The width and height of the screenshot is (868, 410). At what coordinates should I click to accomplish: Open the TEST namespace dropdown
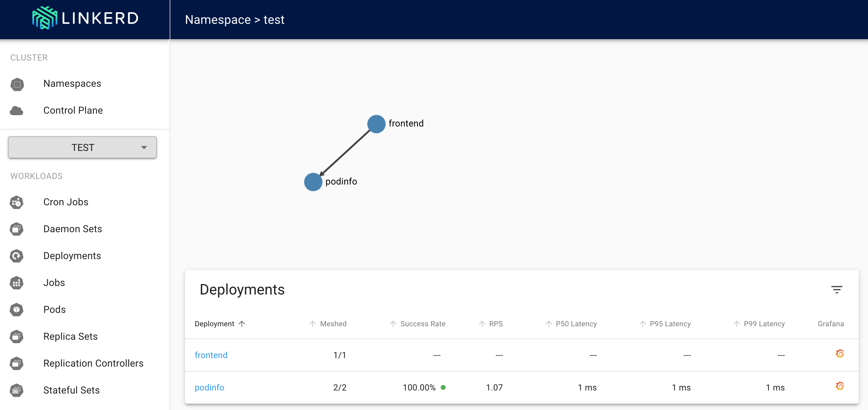(x=82, y=147)
